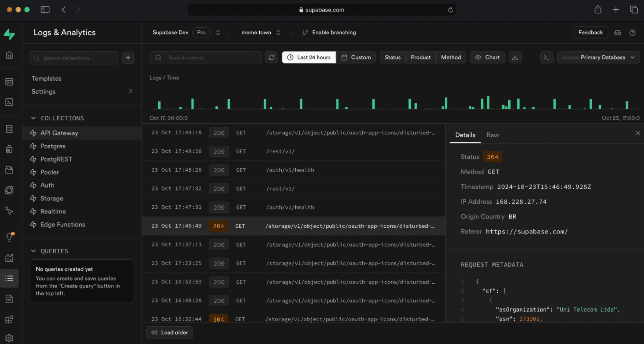Image resolution: width=644 pixels, height=344 pixels.
Task: Go back with browser back arrow
Action: pyautogui.click(x=64, y=10)
